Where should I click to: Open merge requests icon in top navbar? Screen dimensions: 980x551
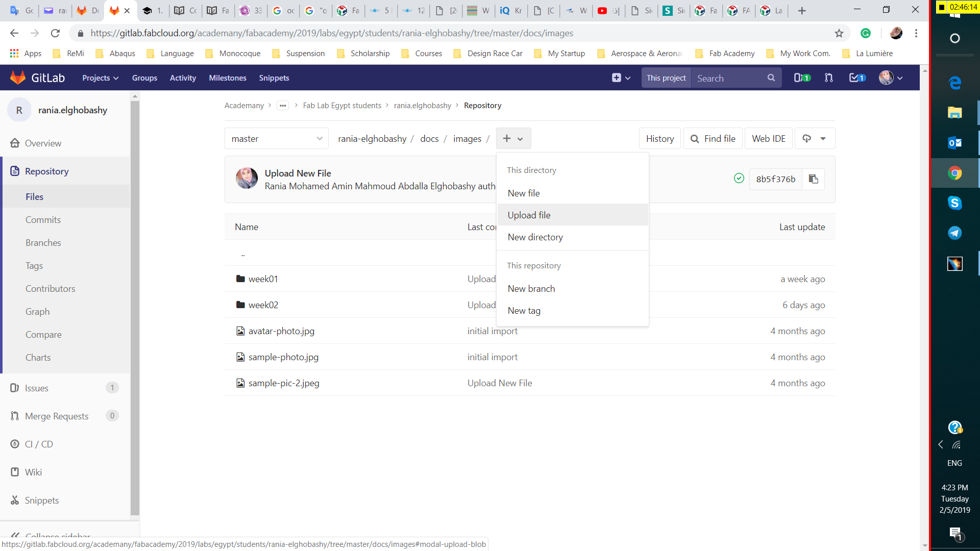pos(828,78)
